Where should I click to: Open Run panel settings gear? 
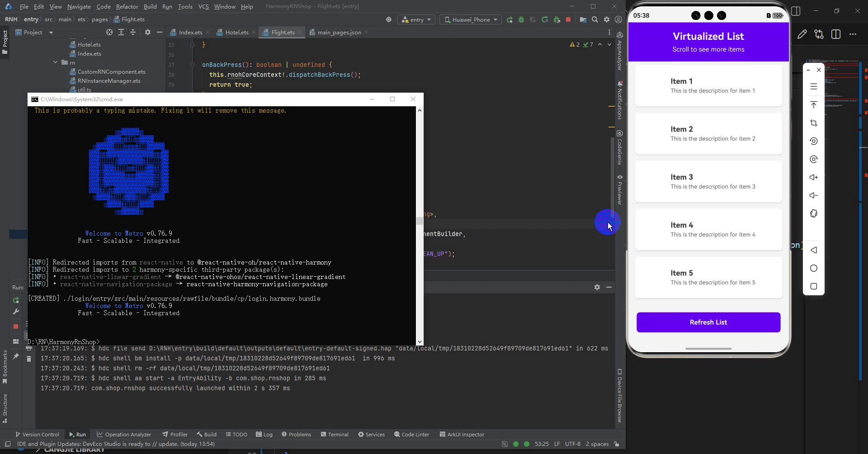click(x=597, y=287)
